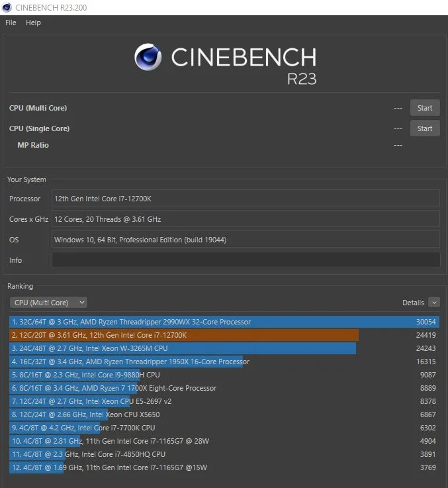Select the Xeon E5-2697 v2 ranking row

pos(224,401)
